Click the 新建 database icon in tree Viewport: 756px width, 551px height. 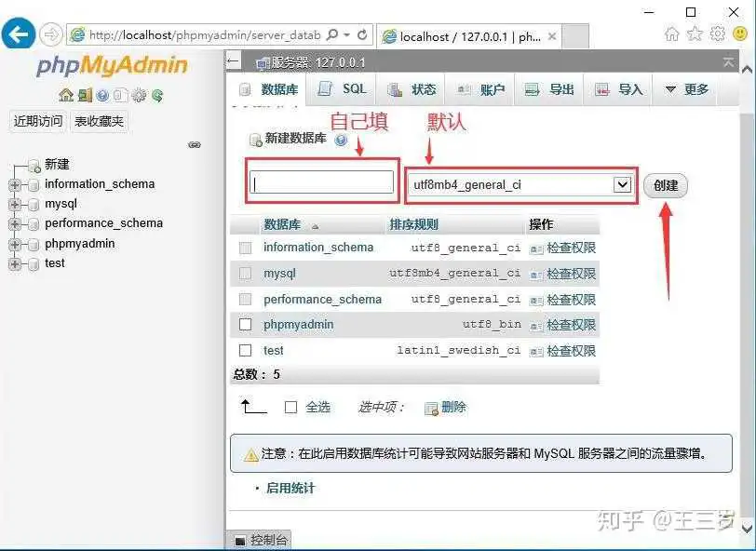34,166
